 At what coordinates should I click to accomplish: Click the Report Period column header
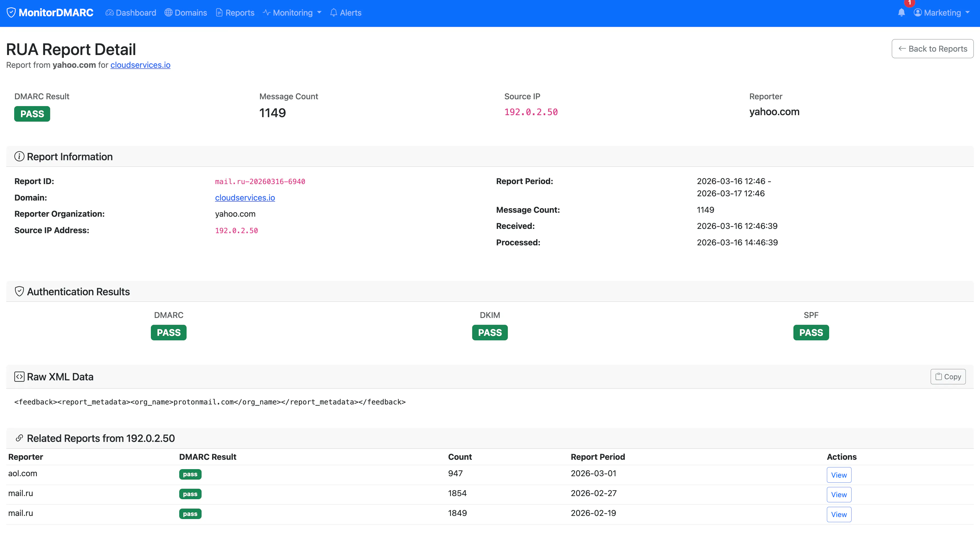[598, 457]
